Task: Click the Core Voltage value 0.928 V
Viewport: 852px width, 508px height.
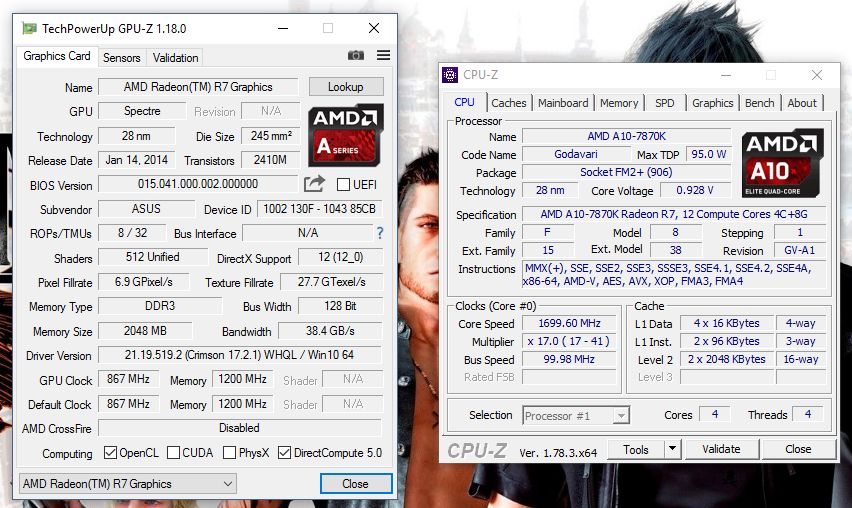Action: point(696,190)
